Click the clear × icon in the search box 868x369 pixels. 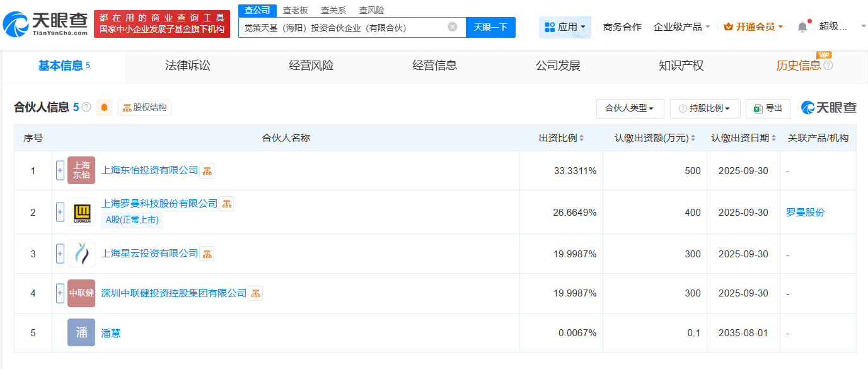pyautogui.click(x=451, y=27)
